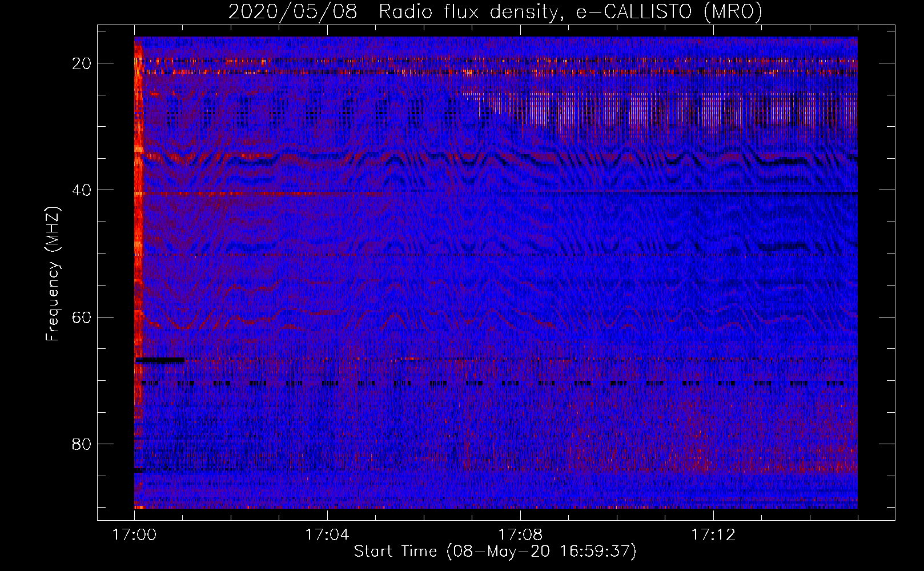Click the 'Start Time (08-May-20 16:59:37)' axis label
The image size is (924, 571).
[x=495, y=552]
